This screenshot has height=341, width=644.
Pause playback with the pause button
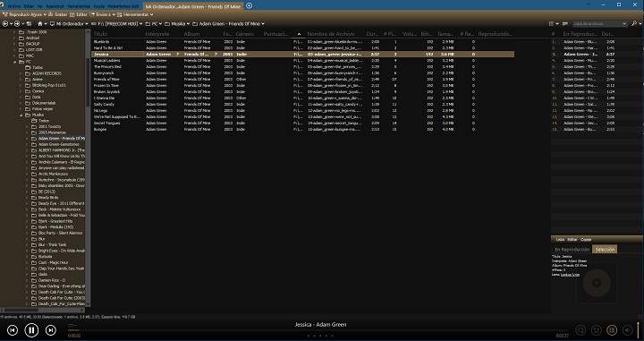tap(31, 330)
